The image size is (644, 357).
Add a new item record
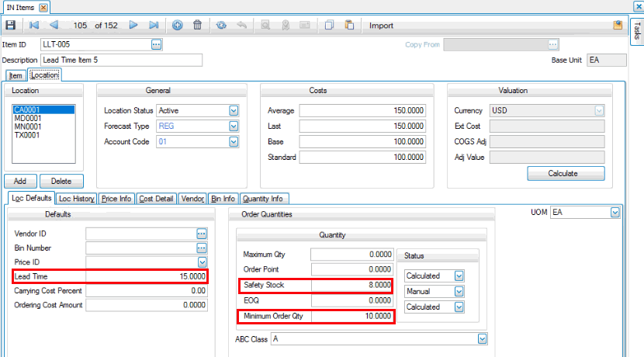(x=177, y=26)
